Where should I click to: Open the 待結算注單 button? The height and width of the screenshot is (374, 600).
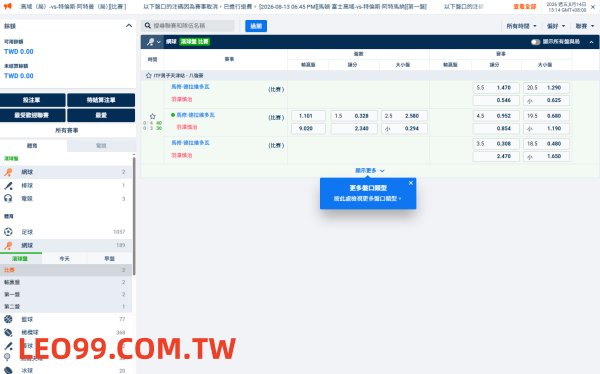pyautogui.click(x=101, y=100)
